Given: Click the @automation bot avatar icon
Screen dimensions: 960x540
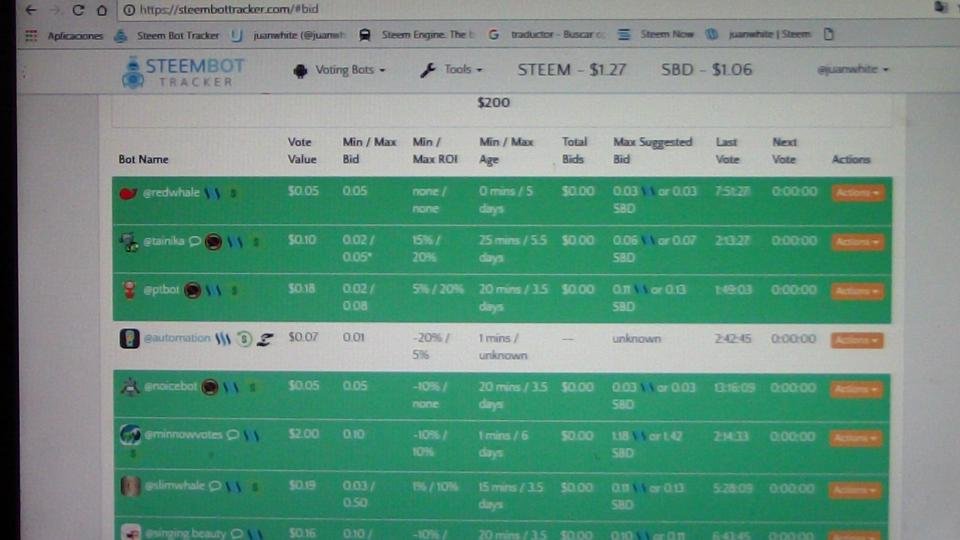Looking at the screenshot, I should pyautogui.click(x=129, y=338).
